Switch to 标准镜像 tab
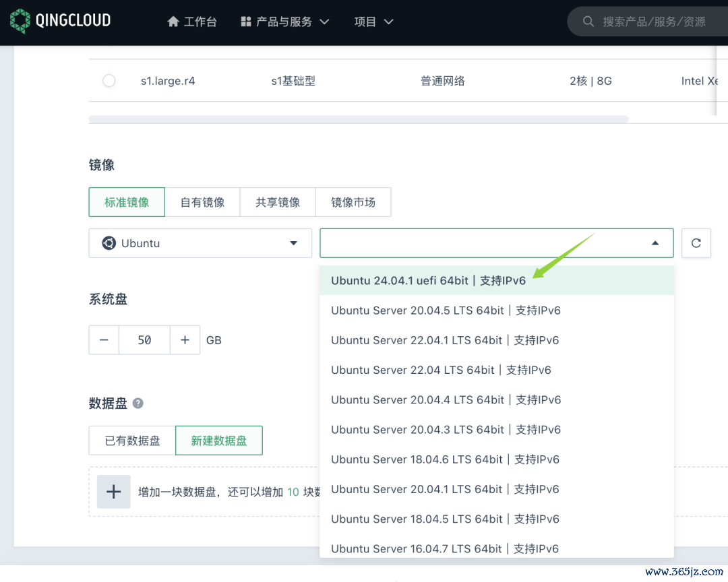 click(127, 202)
